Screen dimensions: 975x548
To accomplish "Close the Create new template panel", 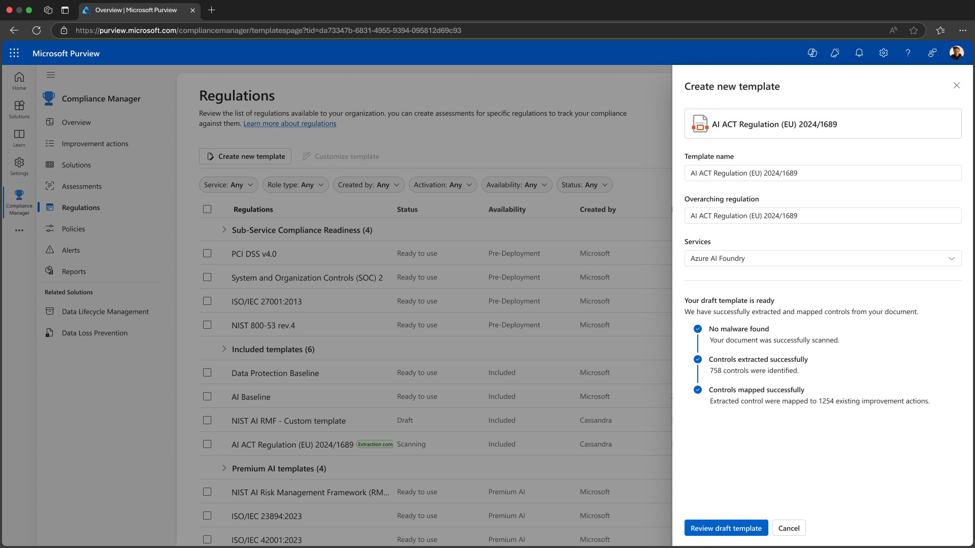I will 956,86.
